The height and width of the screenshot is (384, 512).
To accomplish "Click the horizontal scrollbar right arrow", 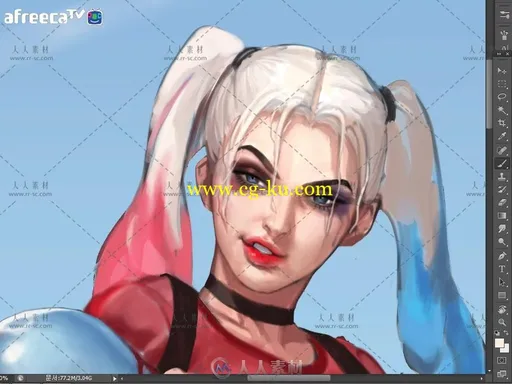I will [x=481, y=378].
